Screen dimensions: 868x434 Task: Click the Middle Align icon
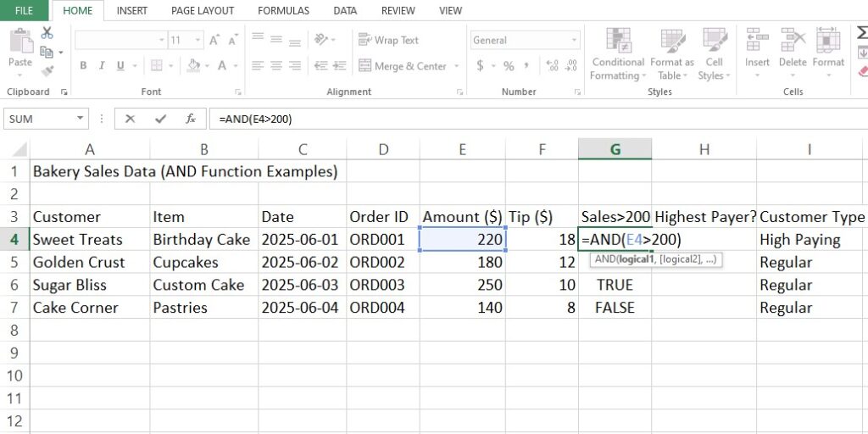coord(276,40)
